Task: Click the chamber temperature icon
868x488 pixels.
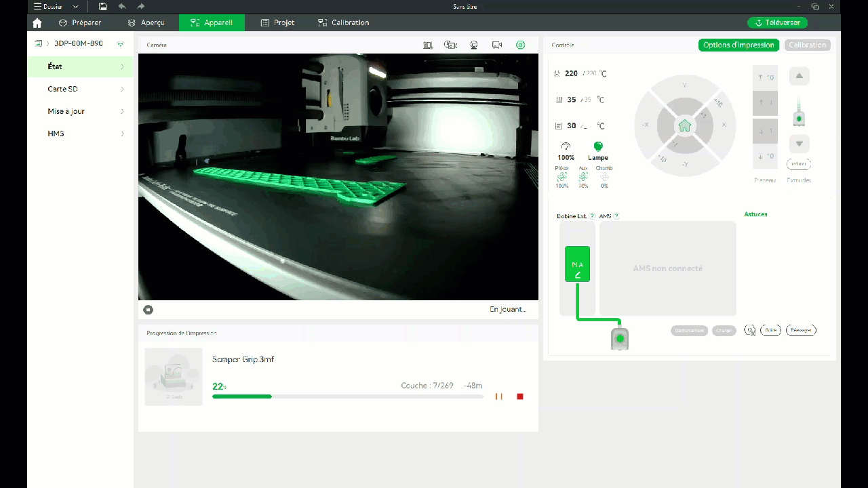Action: [558, 125]
